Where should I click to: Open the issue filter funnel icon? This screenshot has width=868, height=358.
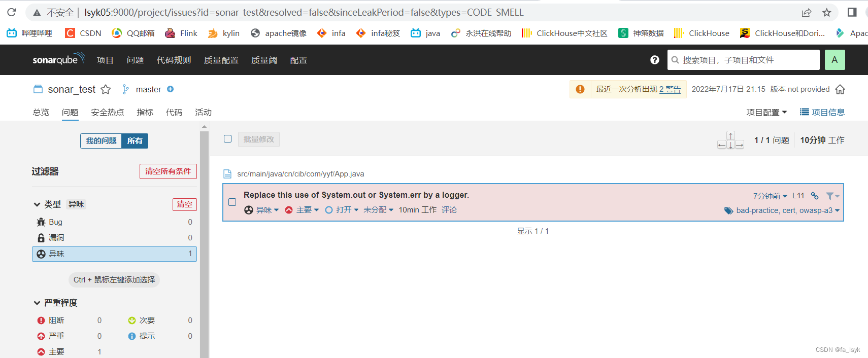click(832, 196)
